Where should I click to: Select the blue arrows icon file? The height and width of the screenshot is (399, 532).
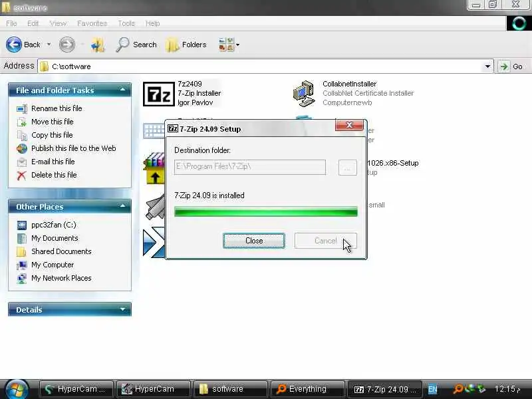154,242
